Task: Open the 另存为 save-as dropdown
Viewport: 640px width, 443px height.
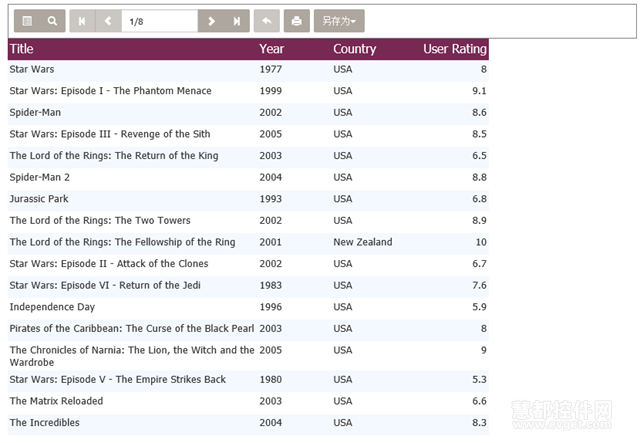Action: click(x=339, y=21)
